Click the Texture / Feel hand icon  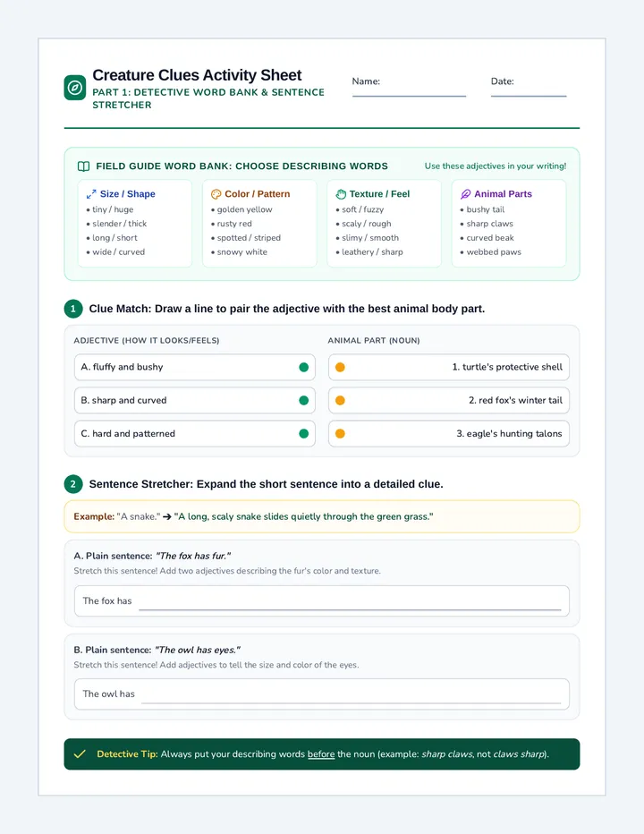tap(341, 194)
